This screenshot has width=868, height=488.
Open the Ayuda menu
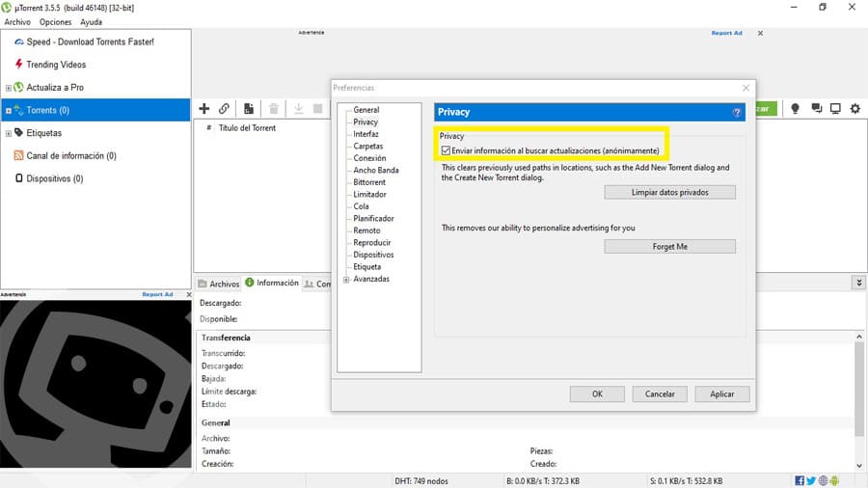(x=92, y=22)
